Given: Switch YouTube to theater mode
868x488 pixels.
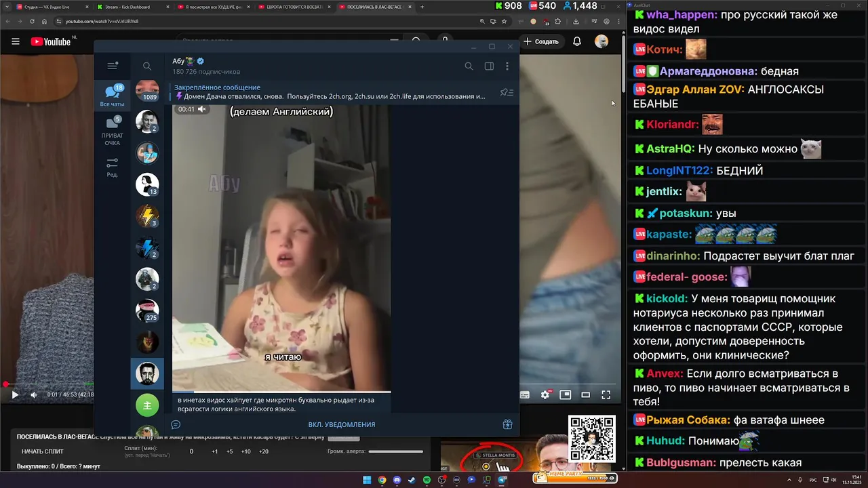Looking at the screenshot, I should [x=586, y=394].
